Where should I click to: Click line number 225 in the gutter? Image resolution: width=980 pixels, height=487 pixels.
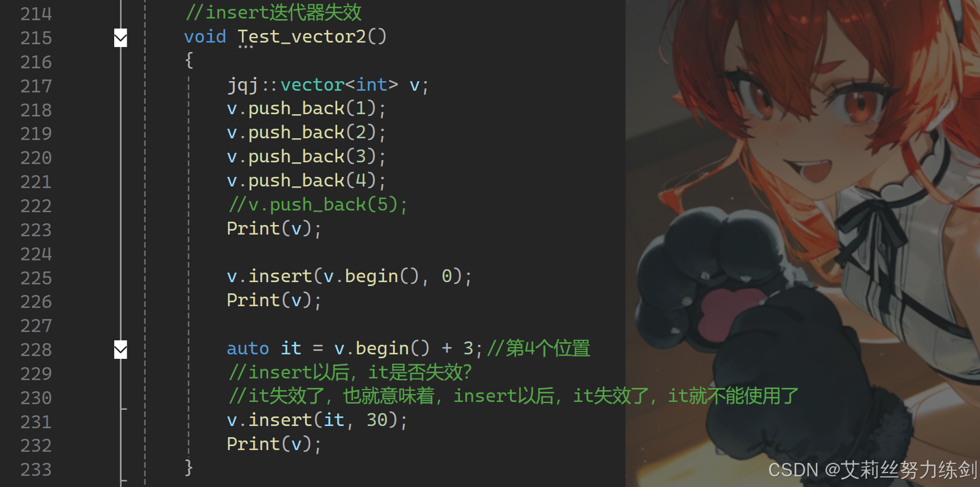click(x=36, y=278)
